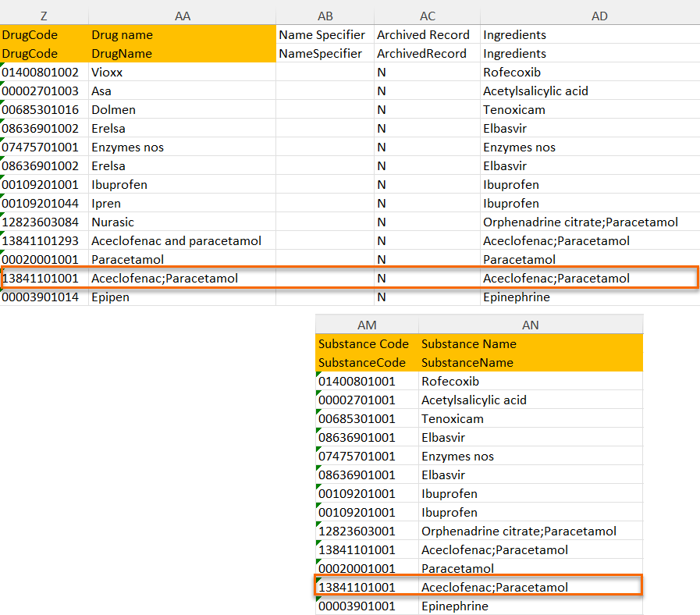Select column Z header
700x615 pixels.
[x=44, y=16]
